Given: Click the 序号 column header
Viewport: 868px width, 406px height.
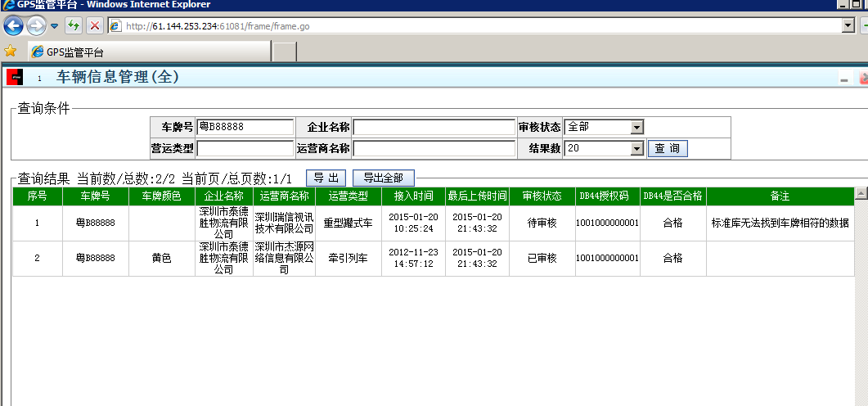Looking at the screenshot, I should 37,196.
